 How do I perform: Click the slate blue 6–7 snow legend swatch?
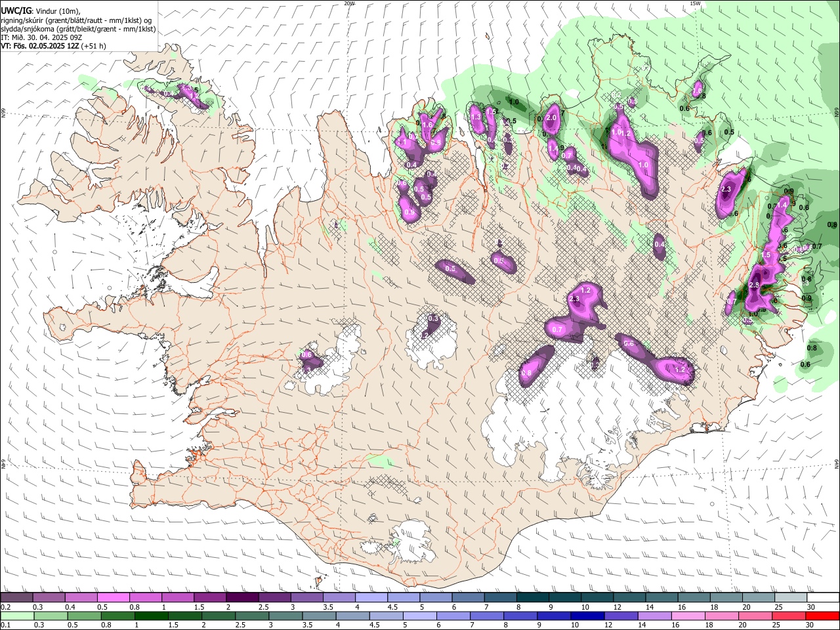coord(469,598)
